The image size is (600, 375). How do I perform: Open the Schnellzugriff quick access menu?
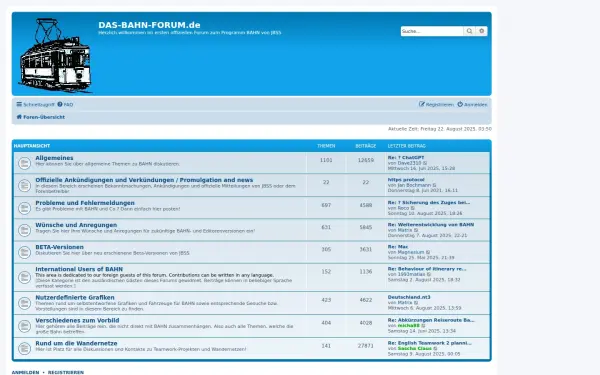(36, 104)
